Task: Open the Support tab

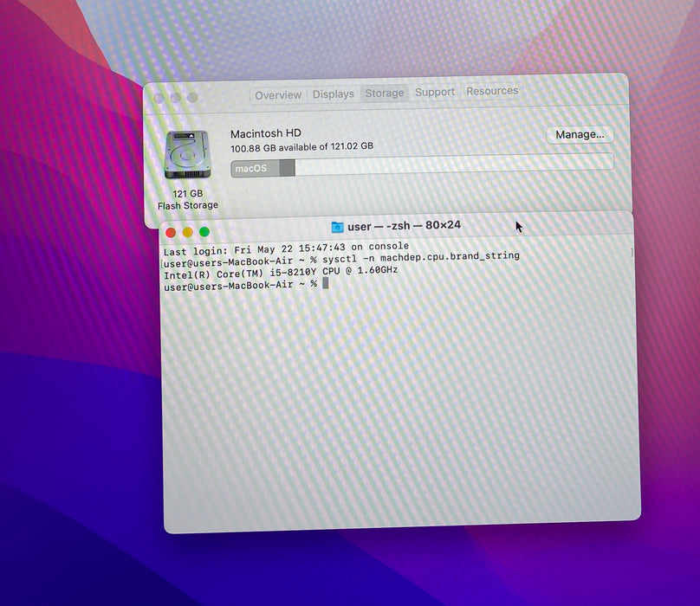Action: tap(435, 92)
